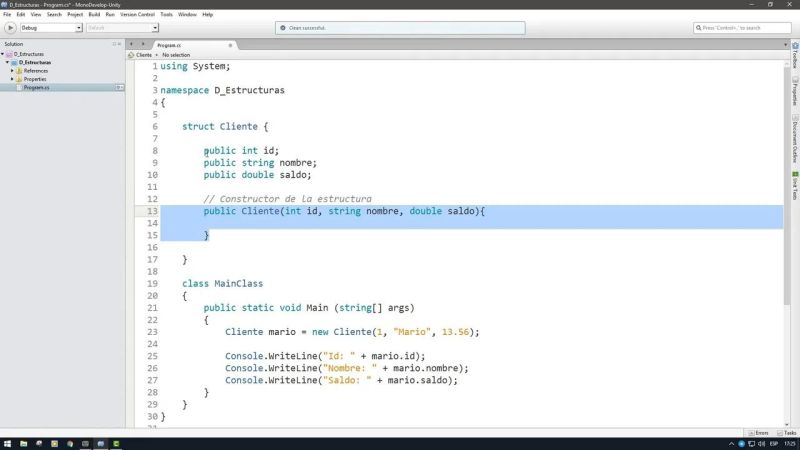Click the third taskbar app icon
Image resolution: width=800 pixels, height=450 pixels.
pyautogui.click(x=39, y=444)
